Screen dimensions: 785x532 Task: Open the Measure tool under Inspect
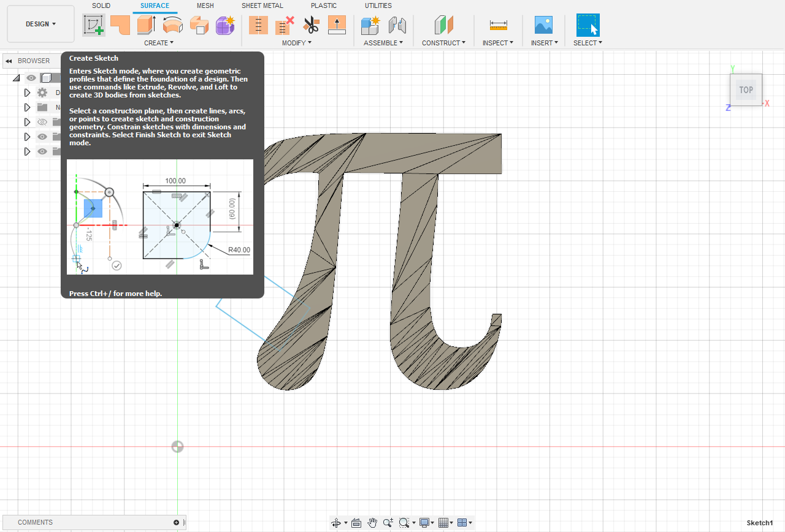pyautogui.click(x=497, y=25)
